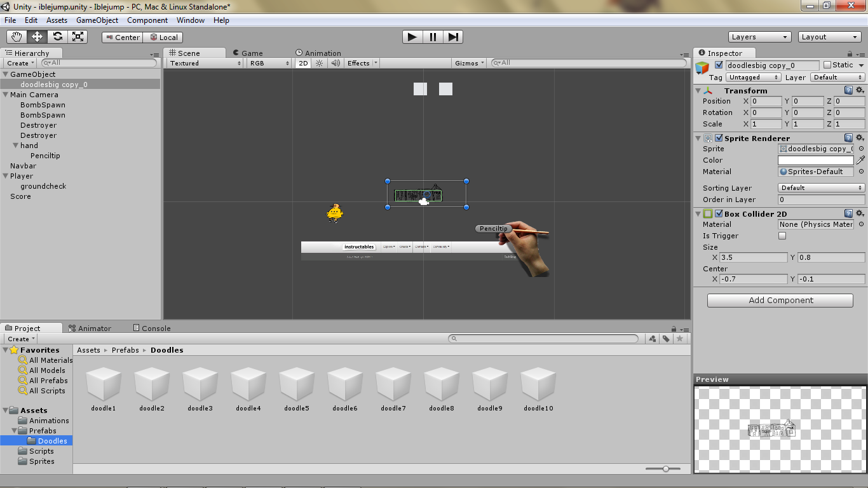The image size is (868, 488).
Task: Search project assets by type
Action: pyautogui.click(x=653, y=339)
